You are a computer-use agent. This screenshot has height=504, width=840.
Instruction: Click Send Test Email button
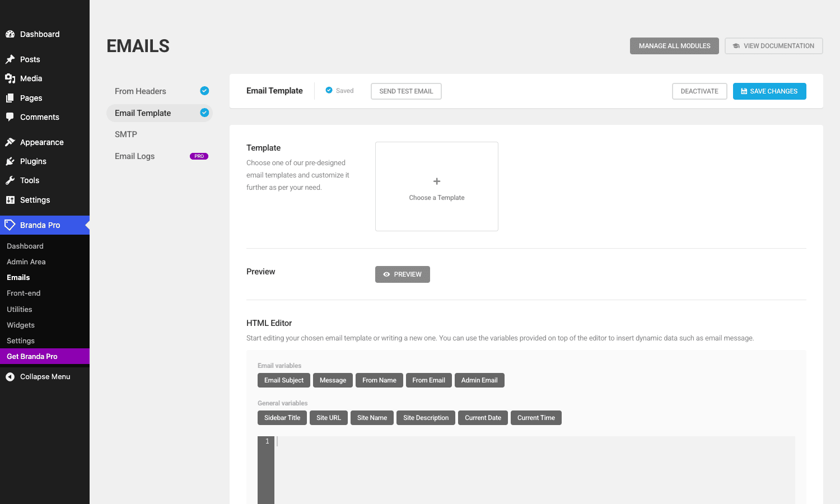click(x=406, y=91)
